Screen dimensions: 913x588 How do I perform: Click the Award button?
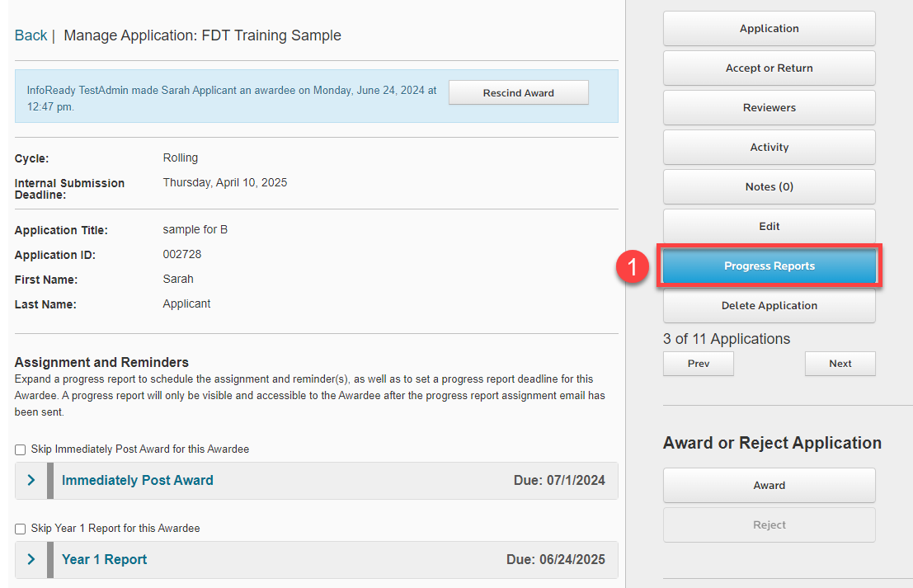(x=769, y=486)
